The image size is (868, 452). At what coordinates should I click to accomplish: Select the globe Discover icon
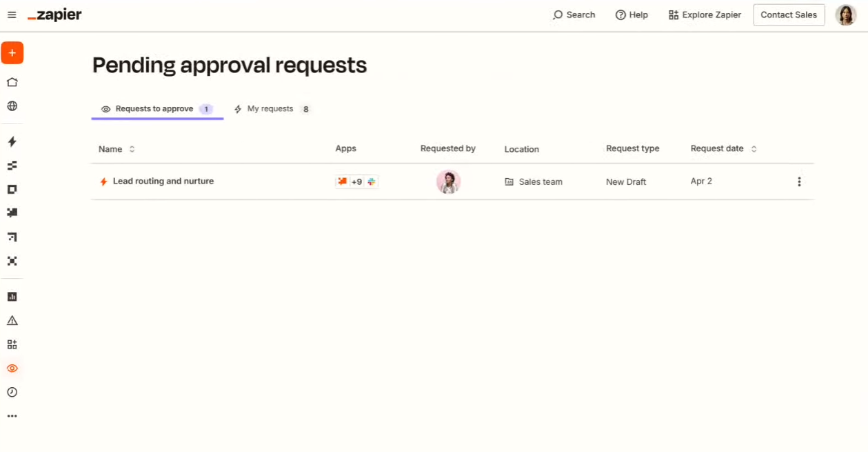12,106
